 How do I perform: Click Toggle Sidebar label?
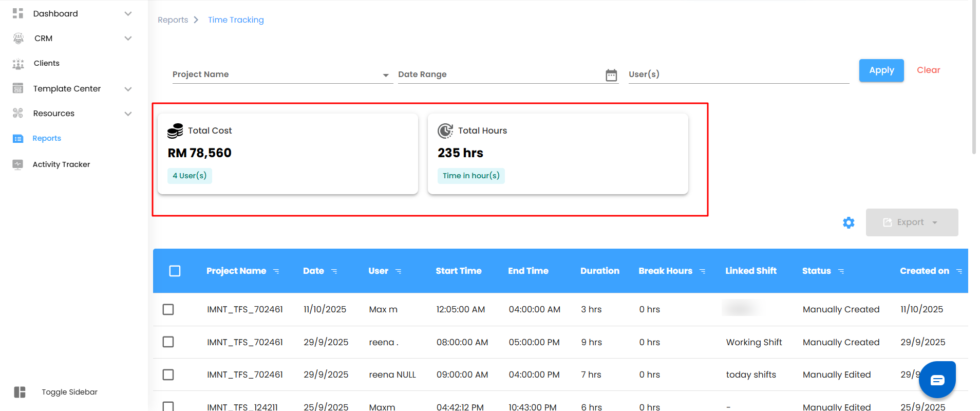tap(69, 392)
